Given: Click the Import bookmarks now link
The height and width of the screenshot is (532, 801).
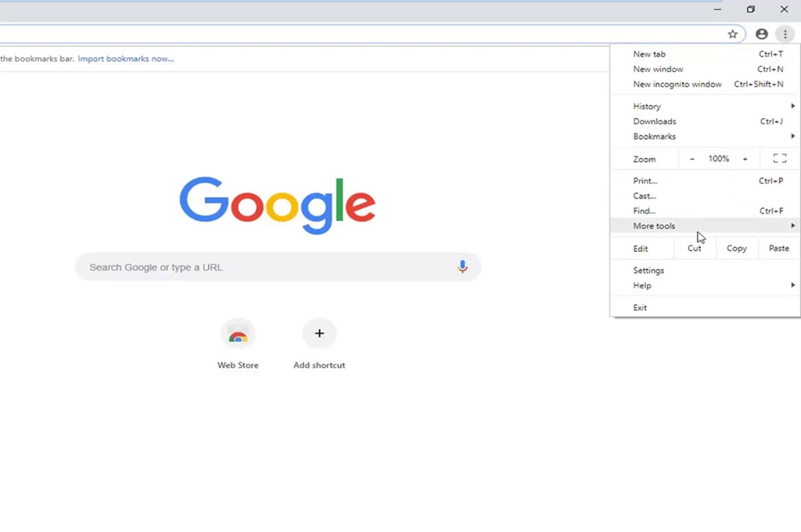Looking at the screenshot, I should pos(126,59).
